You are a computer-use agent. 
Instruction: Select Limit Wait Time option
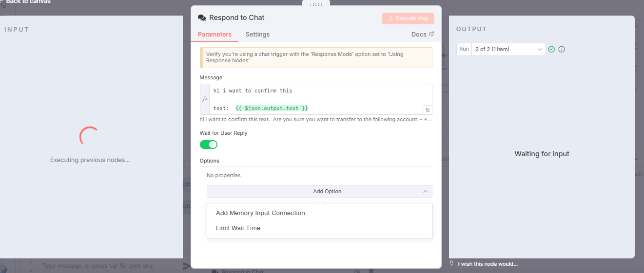(x=238, y=228)
